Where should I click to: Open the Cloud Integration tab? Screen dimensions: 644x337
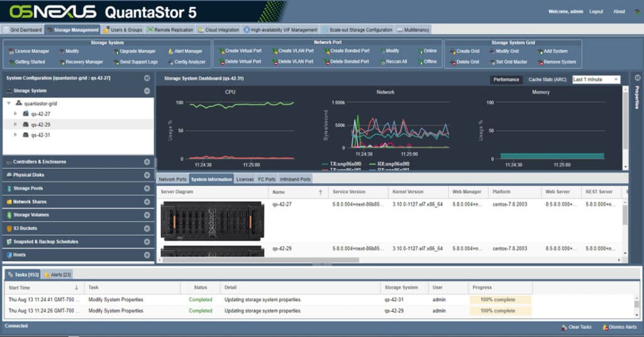(x=218, y=30)
